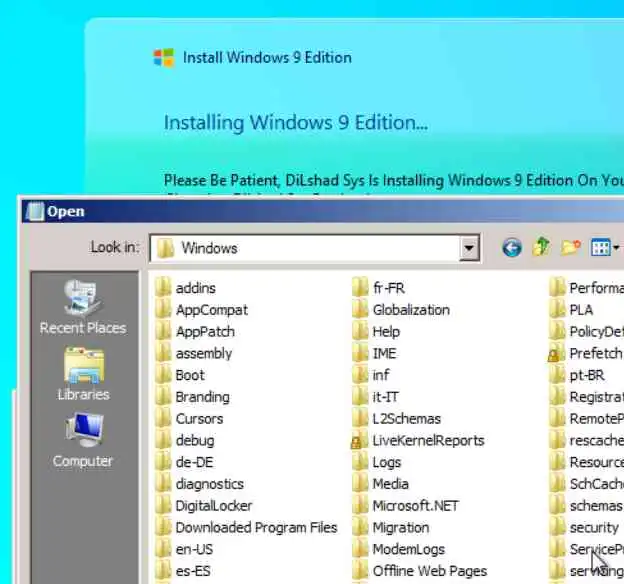Select the en-US folder

184,549
